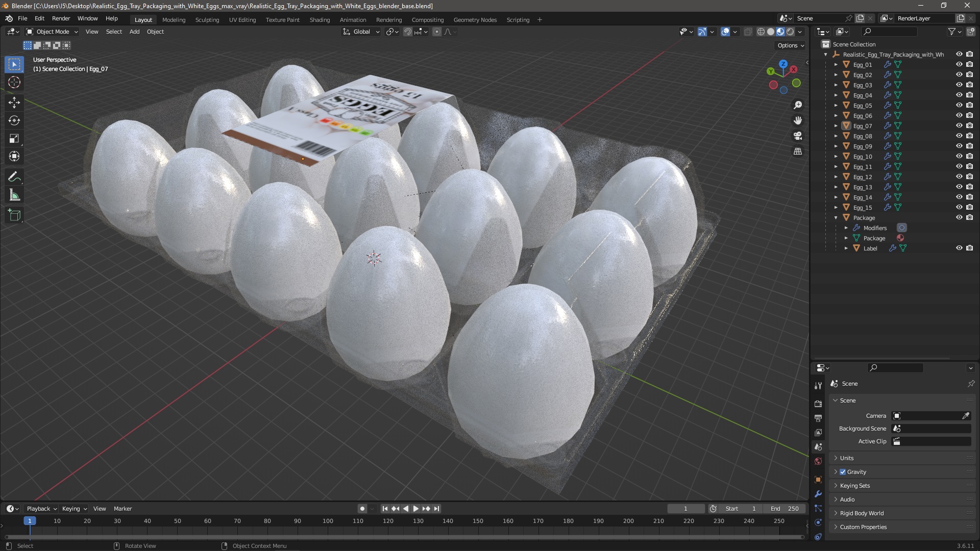Hide Egg_07 in viewport
The width and height of the screenshot is (980, 551).
[959, 126]
